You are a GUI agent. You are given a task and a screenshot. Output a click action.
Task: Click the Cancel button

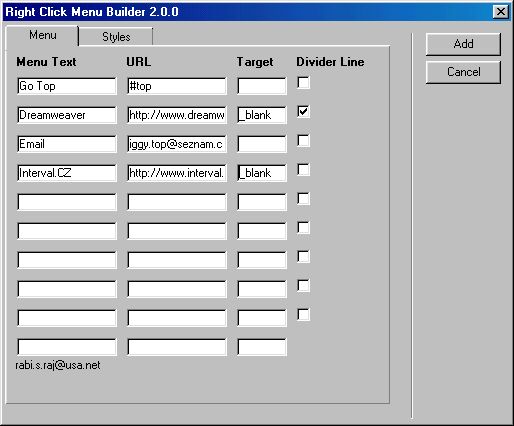click(463, 72)
